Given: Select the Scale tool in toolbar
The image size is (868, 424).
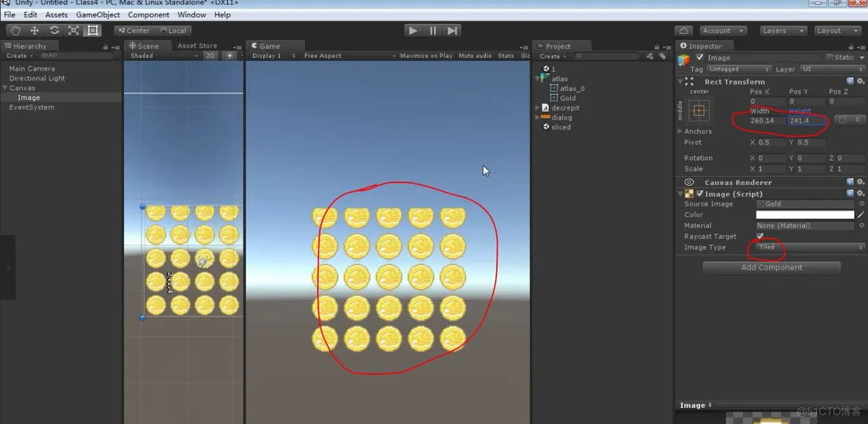Looking at the screenshot, I should [x=73, y=31].
